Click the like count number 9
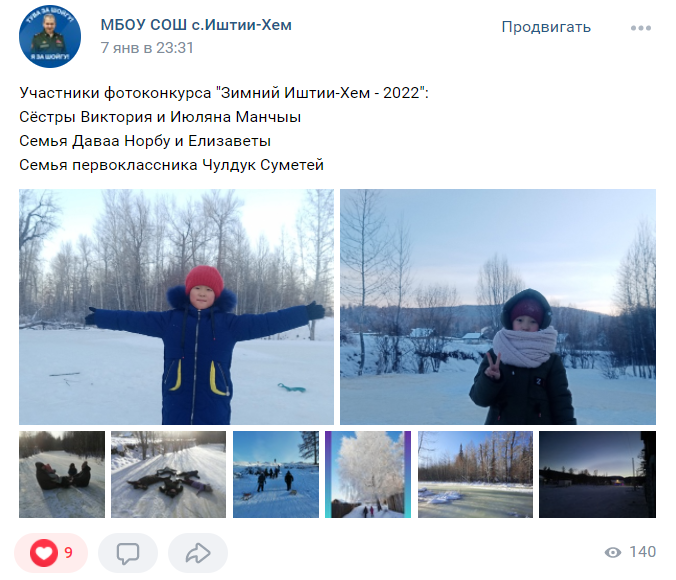 click(69, 552)
